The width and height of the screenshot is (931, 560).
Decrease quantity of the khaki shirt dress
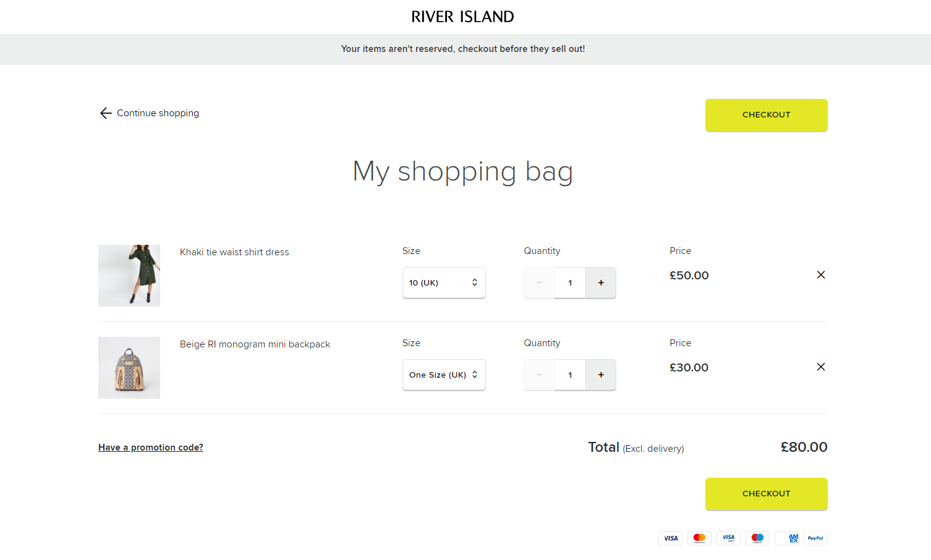[539, 282]
